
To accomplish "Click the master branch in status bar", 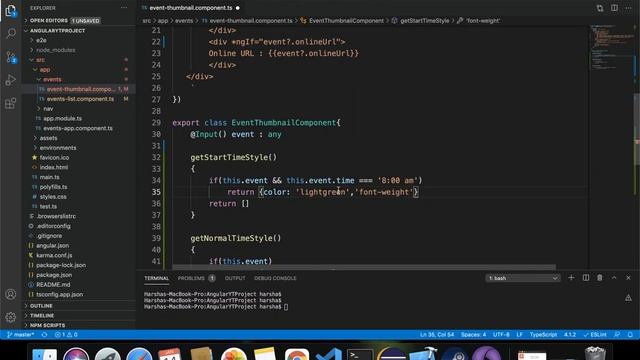I will [x=20, y=335].
